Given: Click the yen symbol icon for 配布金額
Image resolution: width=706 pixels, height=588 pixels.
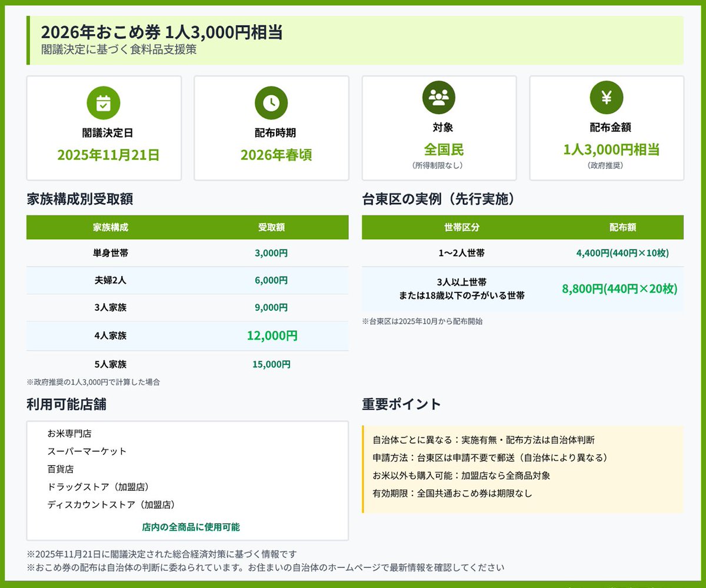Looking at the screenshot, I should 607,98.
